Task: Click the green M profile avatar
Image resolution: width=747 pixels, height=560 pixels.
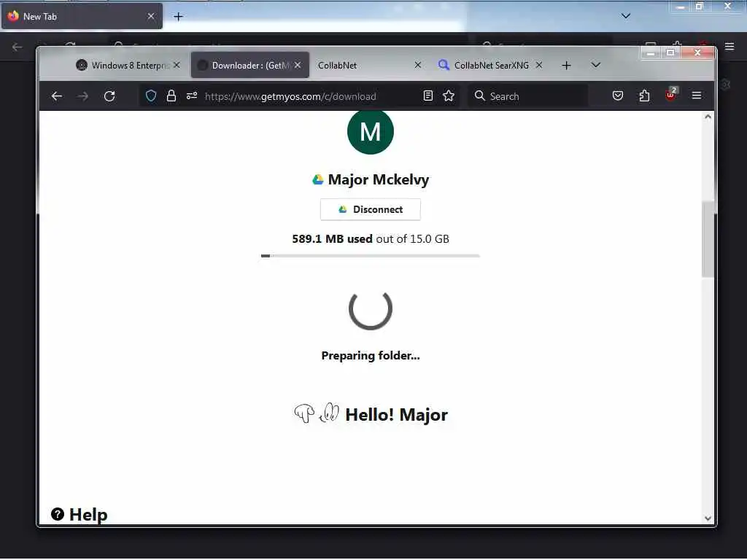Action: (370, 132)
